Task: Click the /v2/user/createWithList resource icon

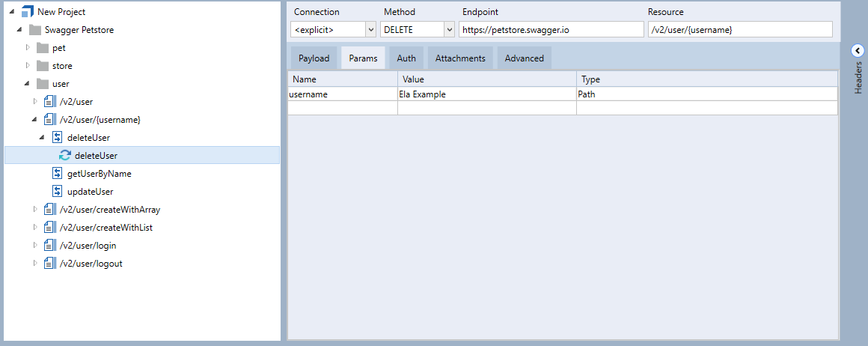Action: tap(50, 228)
